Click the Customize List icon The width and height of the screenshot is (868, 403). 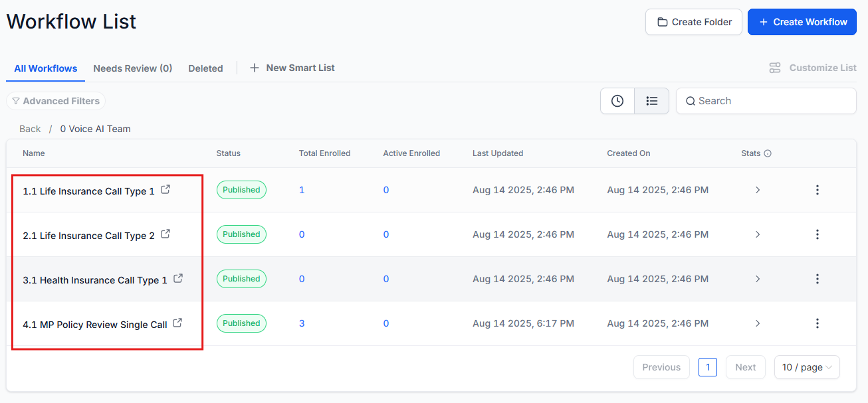[775, 68]
